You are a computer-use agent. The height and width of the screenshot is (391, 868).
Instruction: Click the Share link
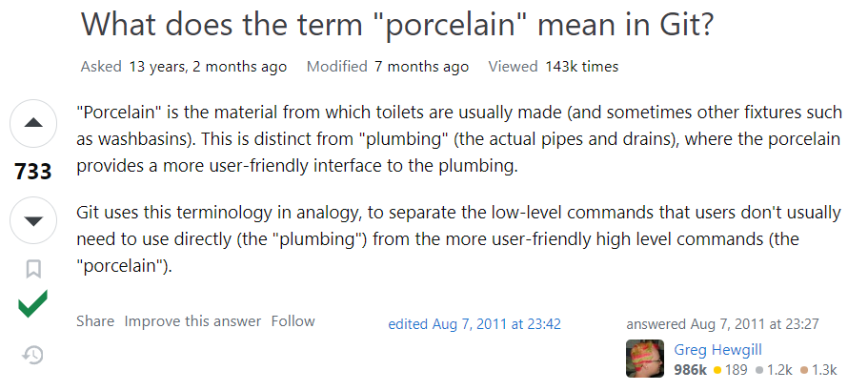point(95,321)
